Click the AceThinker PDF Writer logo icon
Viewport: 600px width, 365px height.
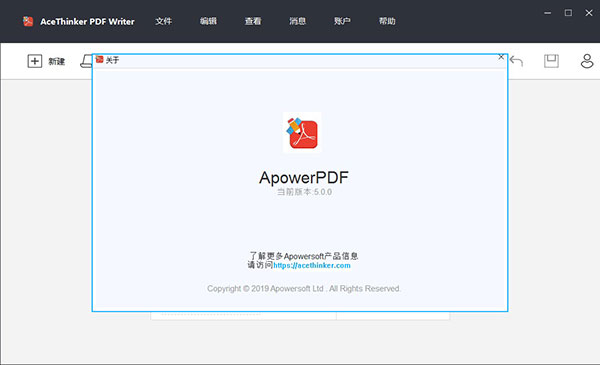28,21
